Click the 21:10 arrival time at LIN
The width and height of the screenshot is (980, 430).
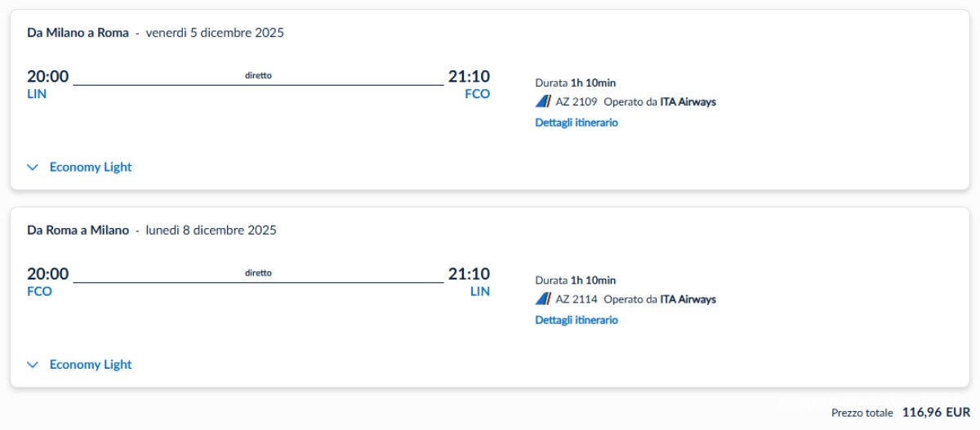tap(469, 274)
